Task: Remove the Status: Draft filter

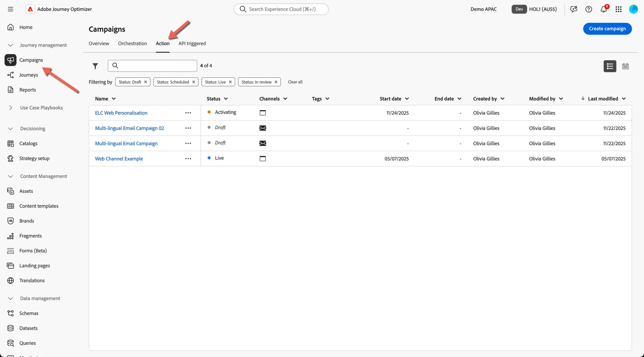Action: coord(146,82)
